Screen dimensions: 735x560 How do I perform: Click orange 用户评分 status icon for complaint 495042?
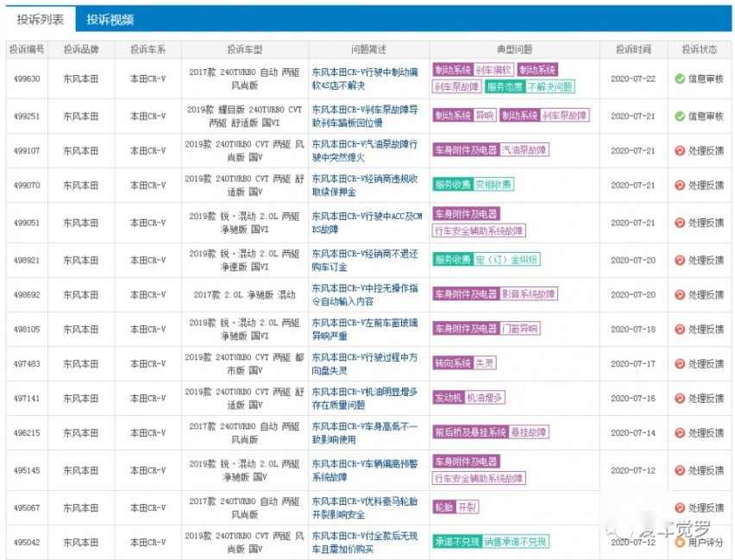[680, 543]
